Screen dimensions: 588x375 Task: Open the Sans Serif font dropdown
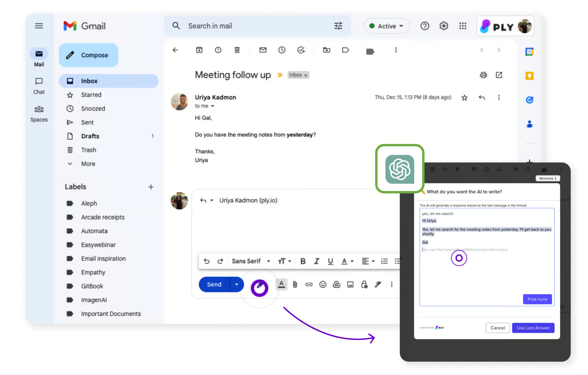(251, 261)
